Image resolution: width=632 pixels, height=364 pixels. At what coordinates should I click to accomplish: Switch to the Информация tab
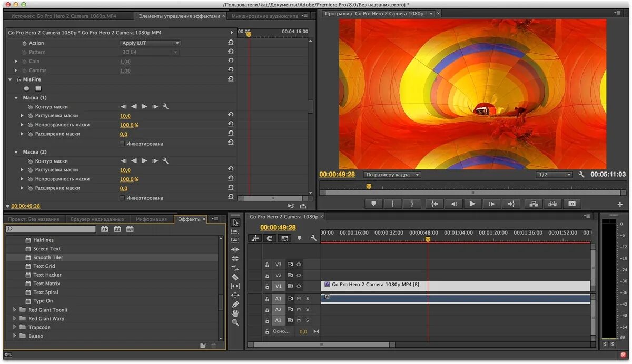click(x=151, y=219)
